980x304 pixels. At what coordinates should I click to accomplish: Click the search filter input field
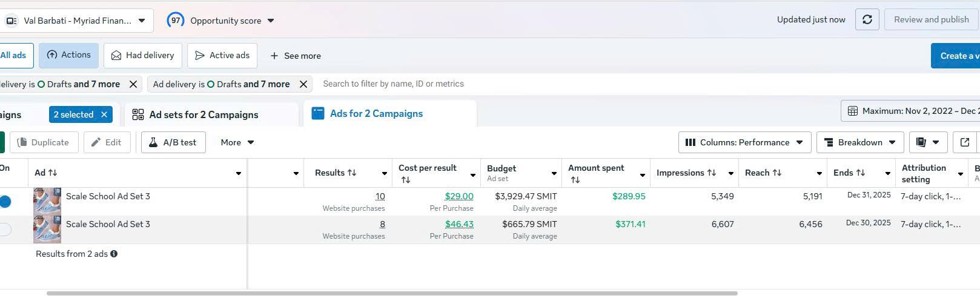click(485, 84)
